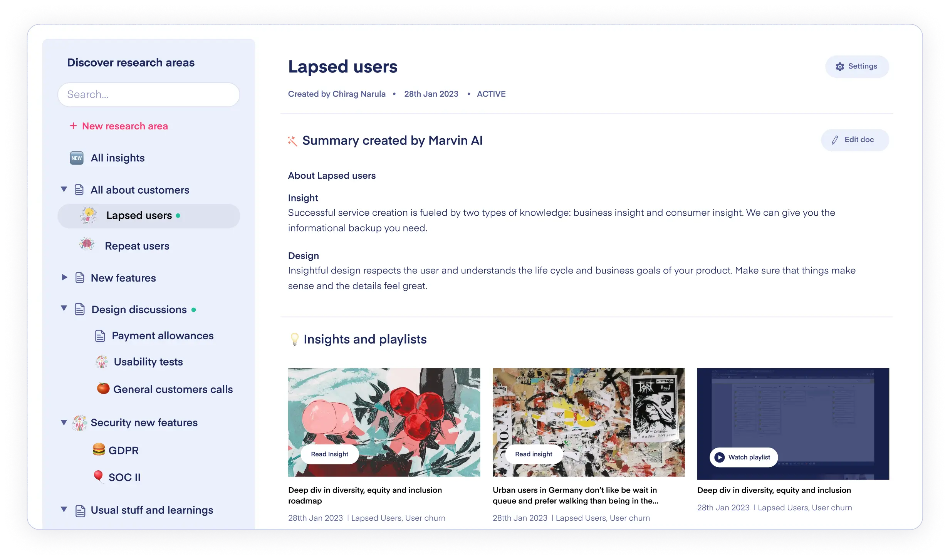Click the NEW badge icon beside All insights

click(77, 158)
